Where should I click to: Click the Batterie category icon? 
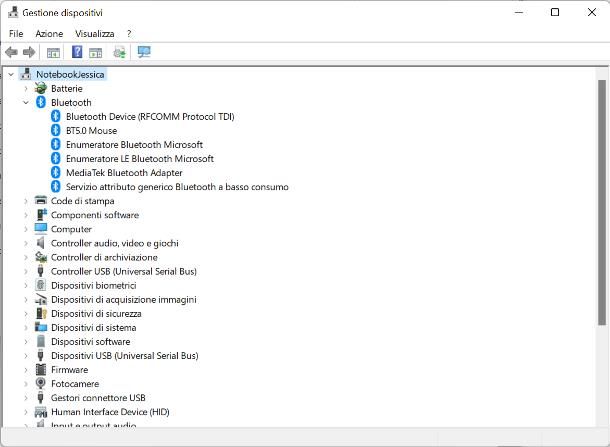pyautogui.click(x=40, y=88)
